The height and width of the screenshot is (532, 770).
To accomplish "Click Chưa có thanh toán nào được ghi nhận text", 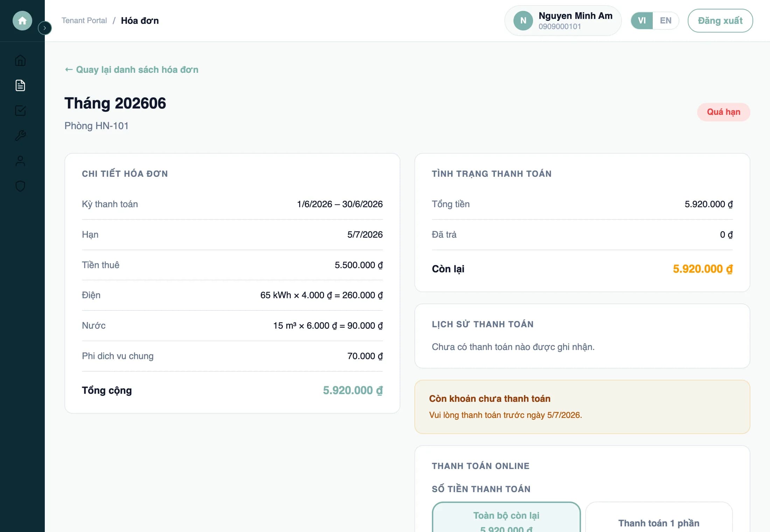I will [513, 347].
